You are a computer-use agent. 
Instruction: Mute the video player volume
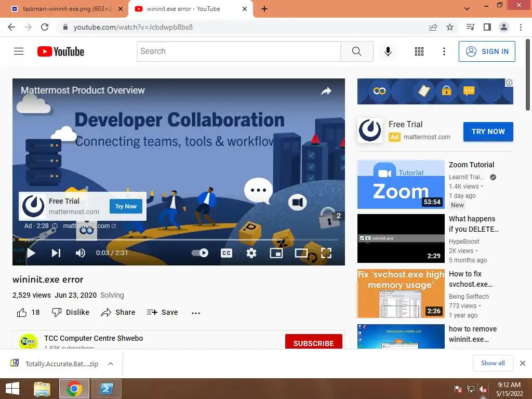tap(81, 253)
